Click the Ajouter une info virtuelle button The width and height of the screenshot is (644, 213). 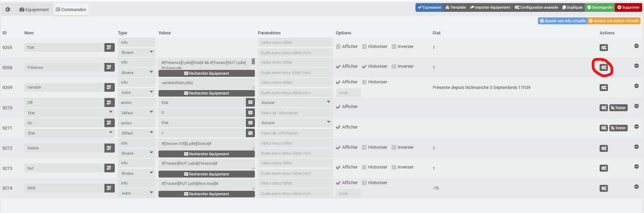563,21
